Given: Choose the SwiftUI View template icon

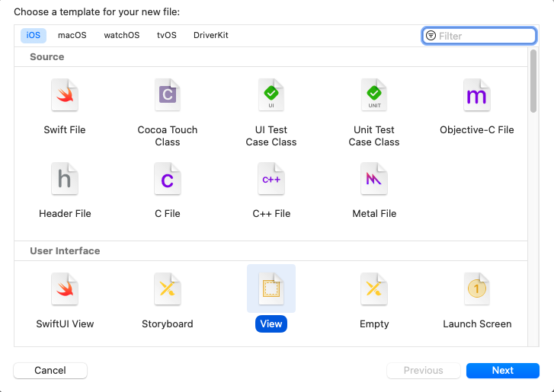Looking at the screenshot, I should click(65, 289).
